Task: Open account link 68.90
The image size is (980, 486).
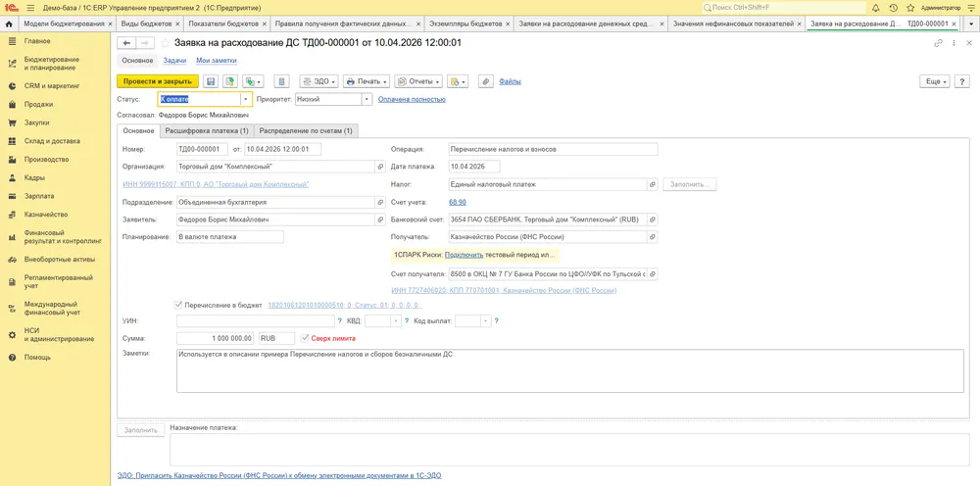Action: (458, 203)
